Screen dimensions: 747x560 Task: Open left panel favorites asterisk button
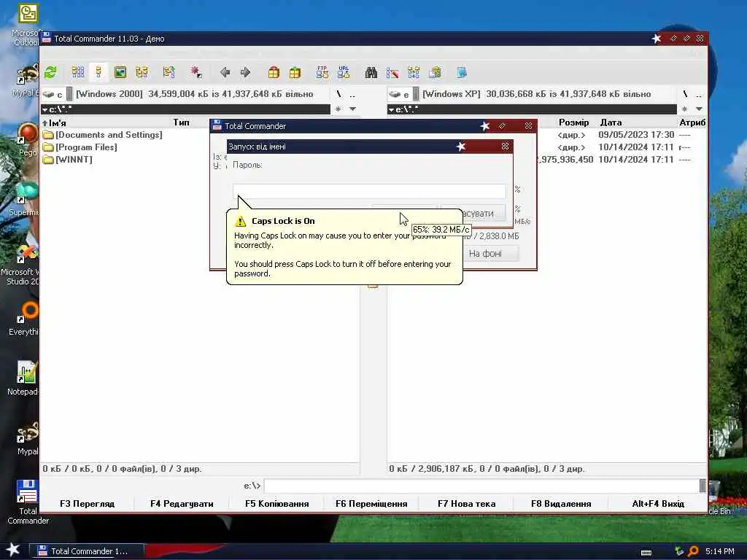pos(338,109)
